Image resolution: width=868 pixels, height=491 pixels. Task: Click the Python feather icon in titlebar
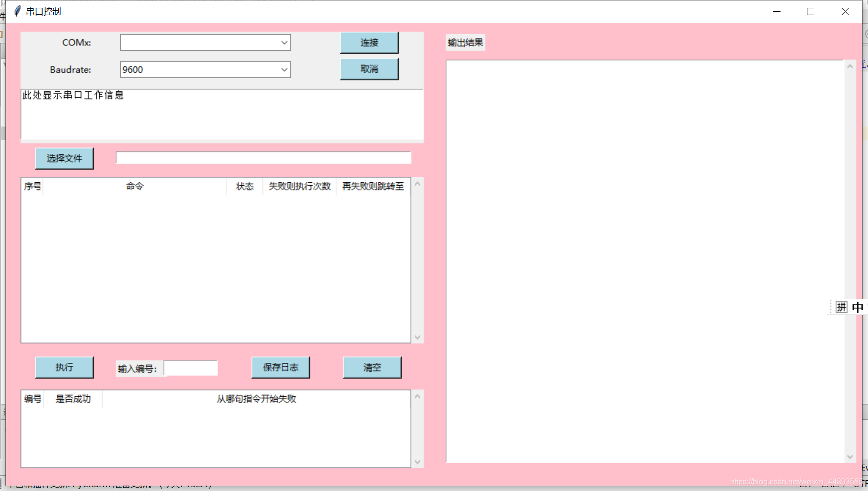pyautogui.click(x=17, y=11)
